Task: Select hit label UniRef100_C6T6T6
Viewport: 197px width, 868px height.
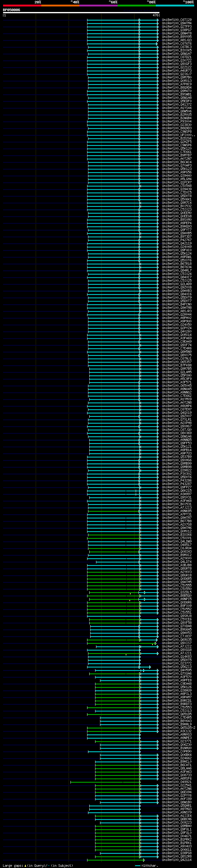Action: point(177,43)
